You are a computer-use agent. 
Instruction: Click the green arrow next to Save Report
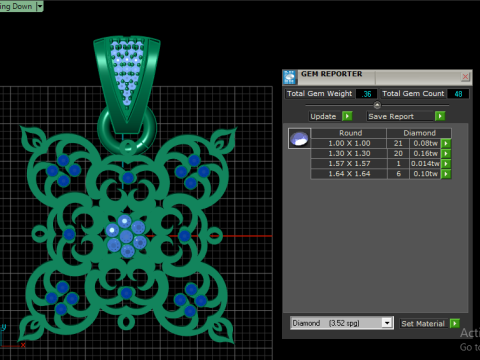[x=440, y=116]
